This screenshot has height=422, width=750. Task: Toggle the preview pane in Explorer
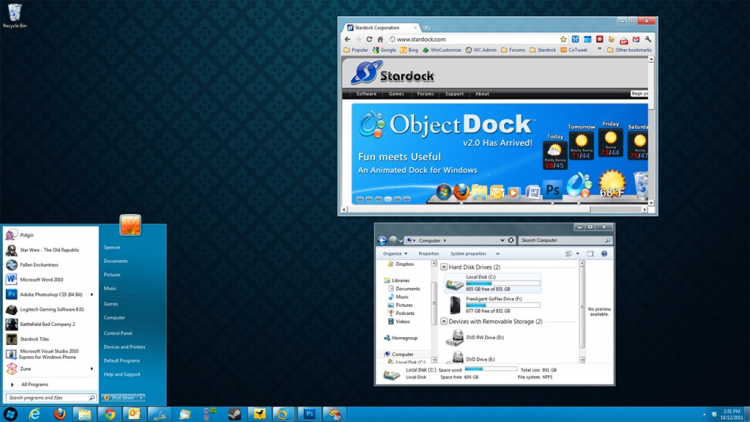590,254
